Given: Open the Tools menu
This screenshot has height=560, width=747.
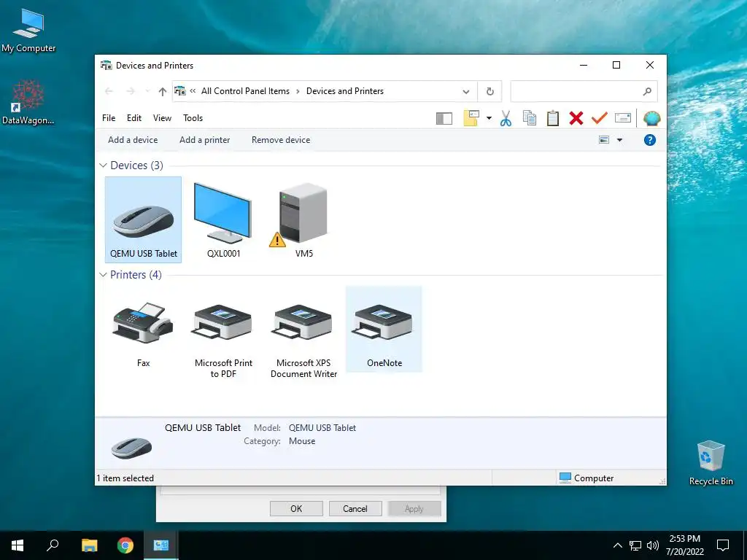Looking at the screenshot, I should pos(193,118).
